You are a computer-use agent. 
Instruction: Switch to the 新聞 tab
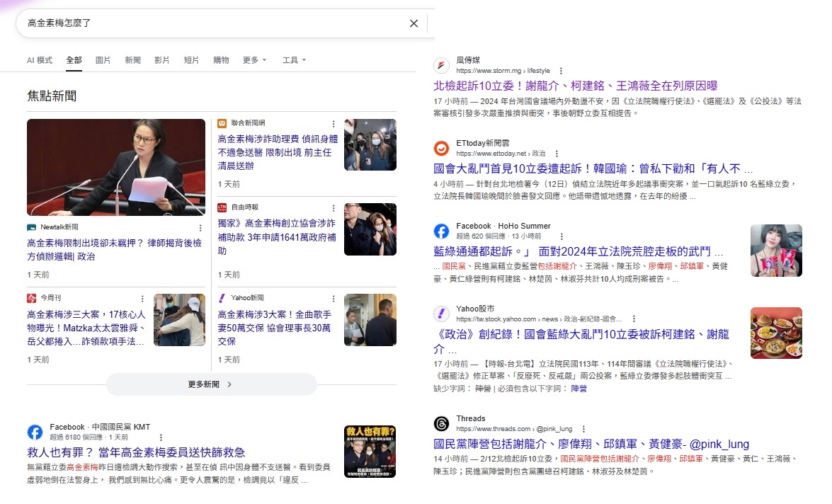pos(132,60)
